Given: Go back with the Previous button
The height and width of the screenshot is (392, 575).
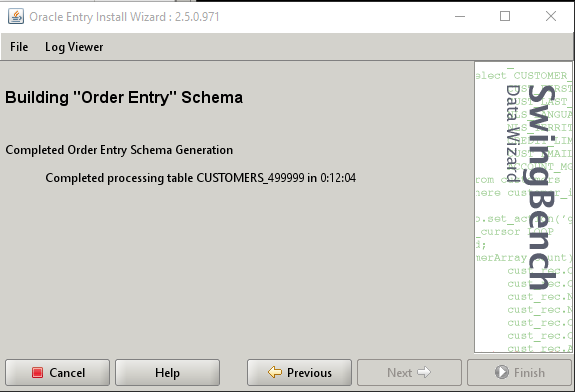Looking at the screenshot, I should tap(299, 373).
